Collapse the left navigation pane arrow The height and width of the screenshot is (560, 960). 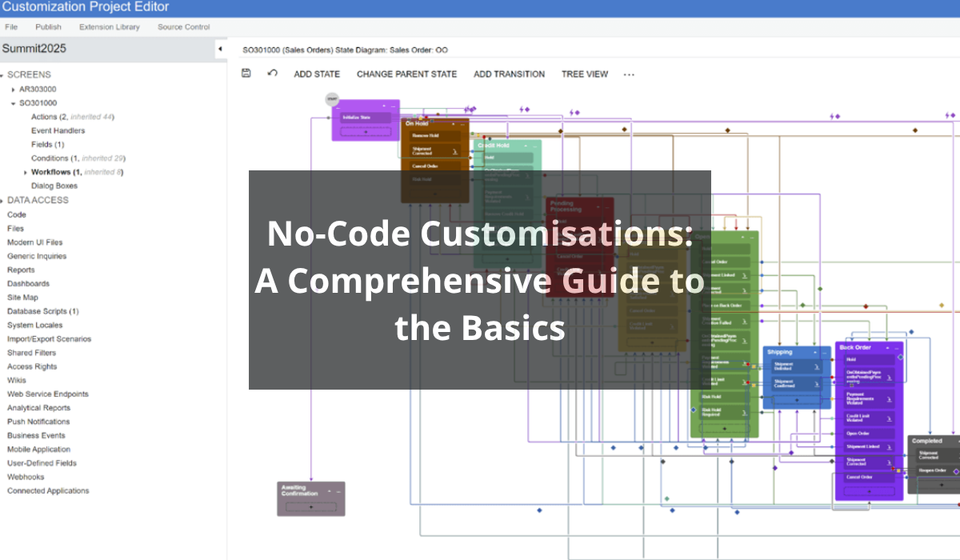point(220,50)
